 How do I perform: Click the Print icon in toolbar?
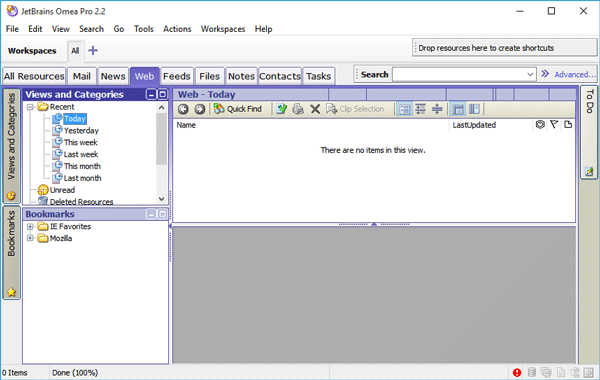[x=298, y=109]
